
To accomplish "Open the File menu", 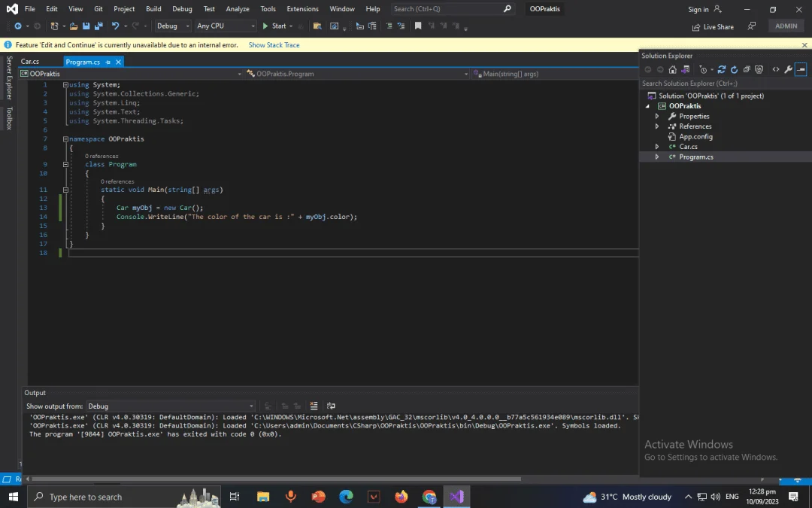I will click(30, 9).
